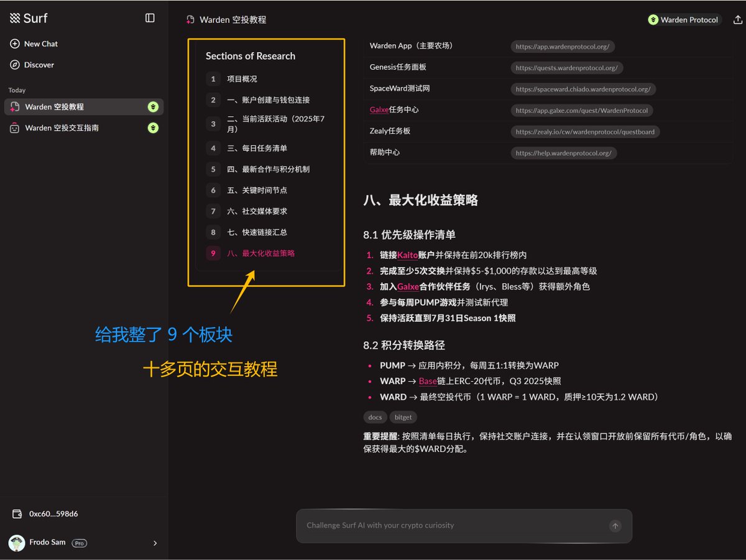Expand Frodo Sam account menu chevron
Image resolution: width=746 pixels, height=560 pixels.
tap(155, 543)
